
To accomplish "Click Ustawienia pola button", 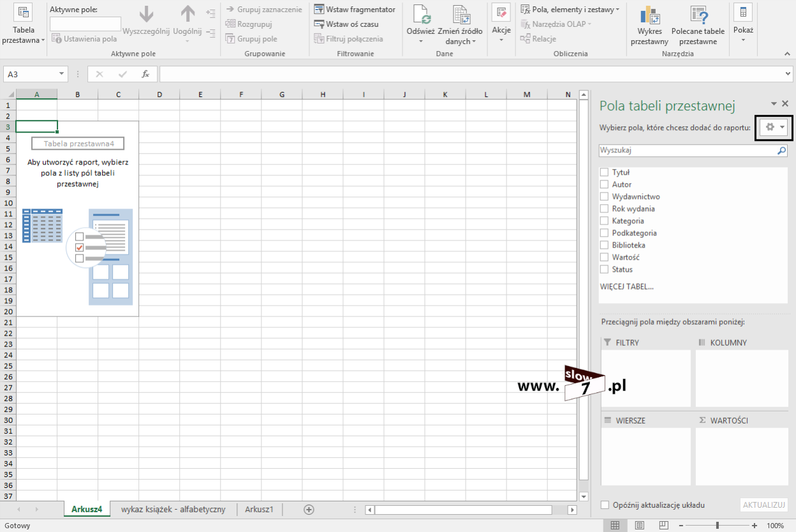I will (84, 39).
